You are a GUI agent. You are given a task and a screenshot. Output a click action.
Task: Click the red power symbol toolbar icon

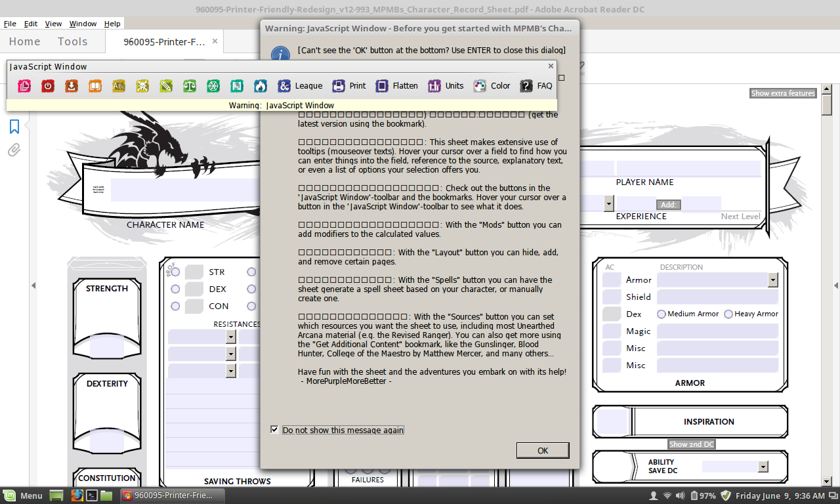48,86
